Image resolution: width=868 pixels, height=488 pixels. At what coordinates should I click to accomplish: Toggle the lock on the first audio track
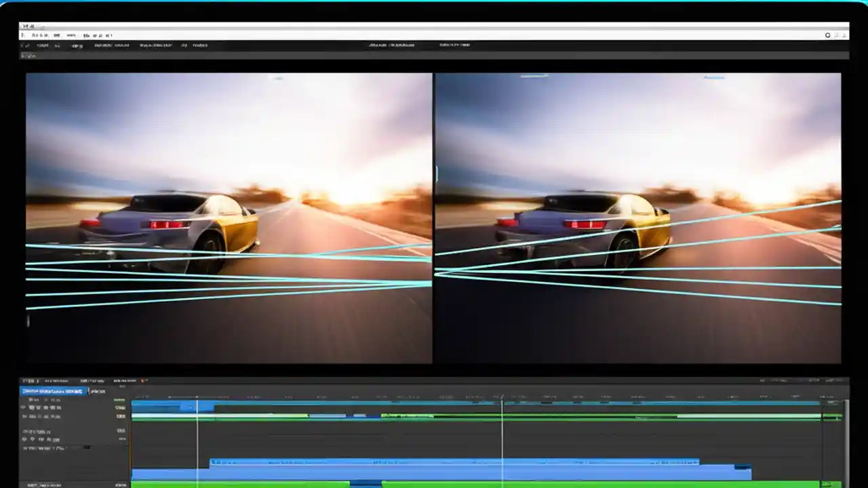(33, 439)
